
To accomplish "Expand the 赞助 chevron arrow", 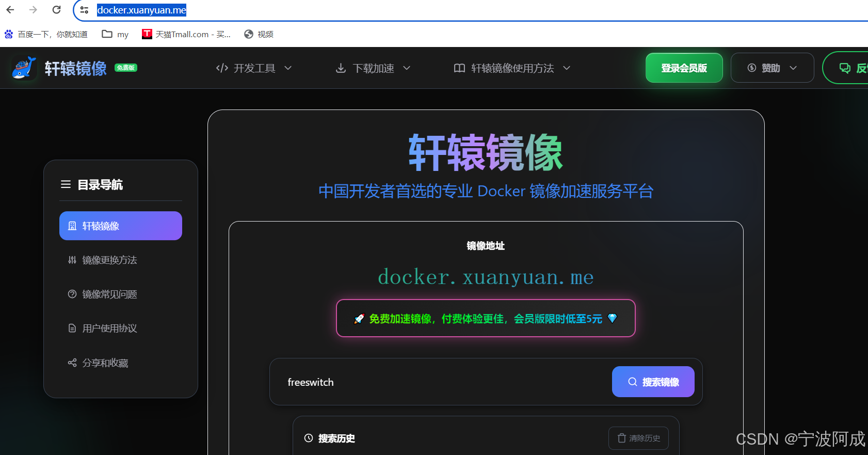I will (793, 68).
